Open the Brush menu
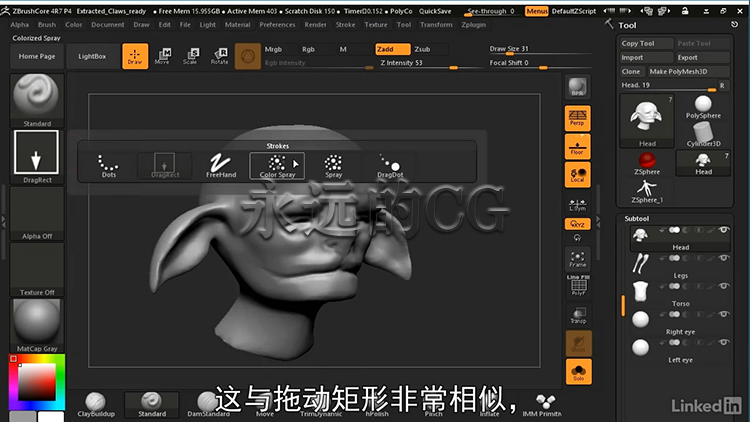Image resolution: width=750 pixels, height=422 pixels. tap(47, 24)
